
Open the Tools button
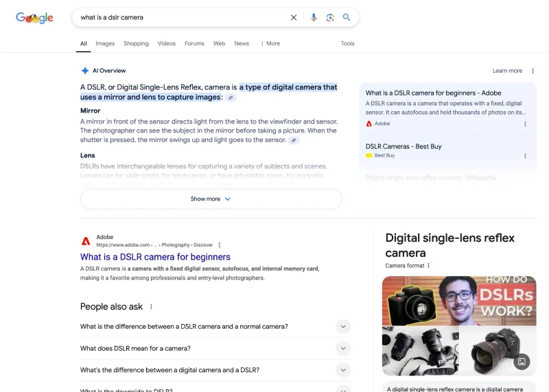(348, 43)
